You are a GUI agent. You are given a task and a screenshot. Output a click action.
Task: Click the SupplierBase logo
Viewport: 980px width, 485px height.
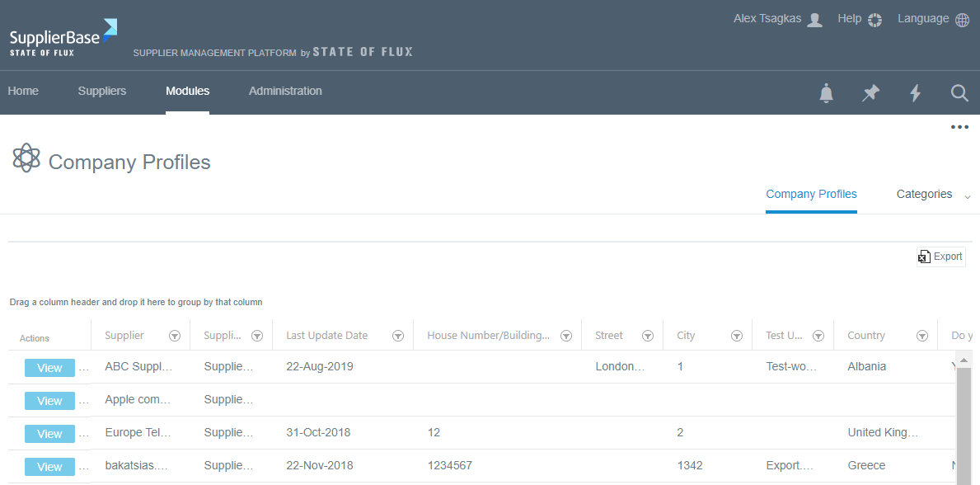[62, 36]
